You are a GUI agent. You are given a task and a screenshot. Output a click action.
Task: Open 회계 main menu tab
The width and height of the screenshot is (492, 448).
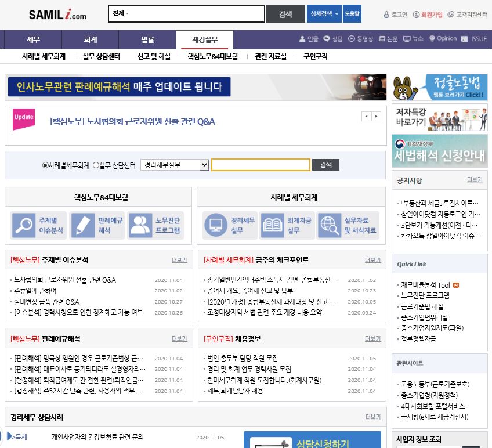point(91,39)
